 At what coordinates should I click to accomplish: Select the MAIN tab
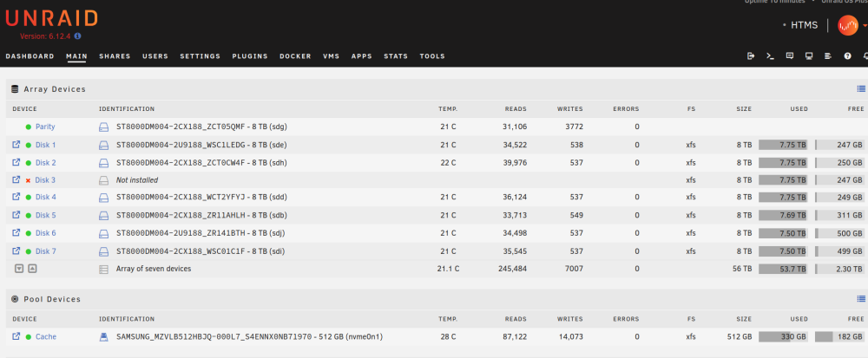76,55
